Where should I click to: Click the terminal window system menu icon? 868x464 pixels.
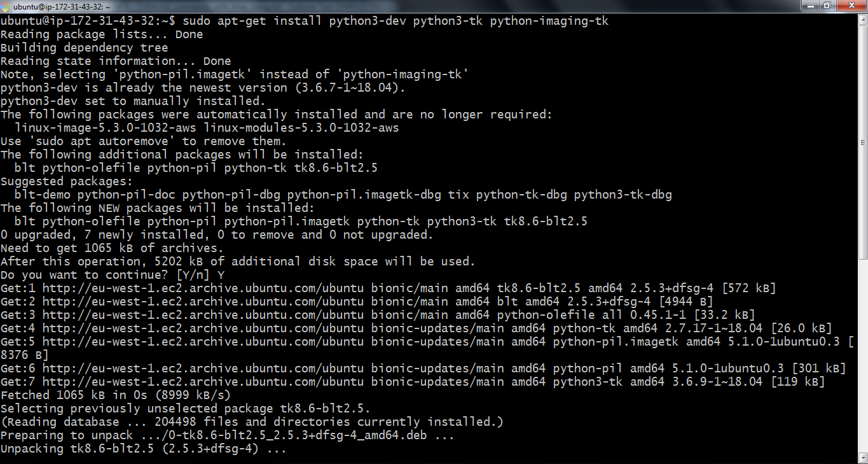point(6,6)
